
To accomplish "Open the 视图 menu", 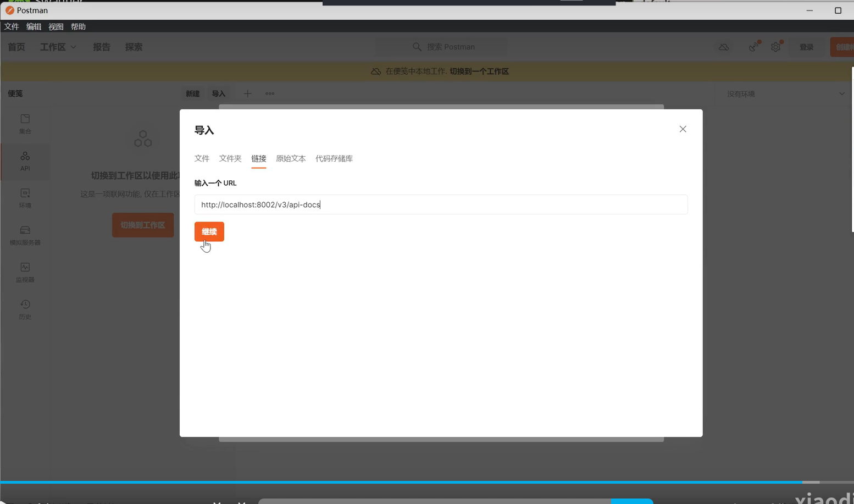I will [56, 26].
